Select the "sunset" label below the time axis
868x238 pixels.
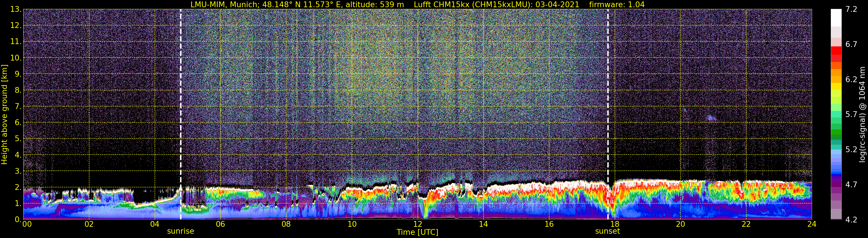pos(608,231)
